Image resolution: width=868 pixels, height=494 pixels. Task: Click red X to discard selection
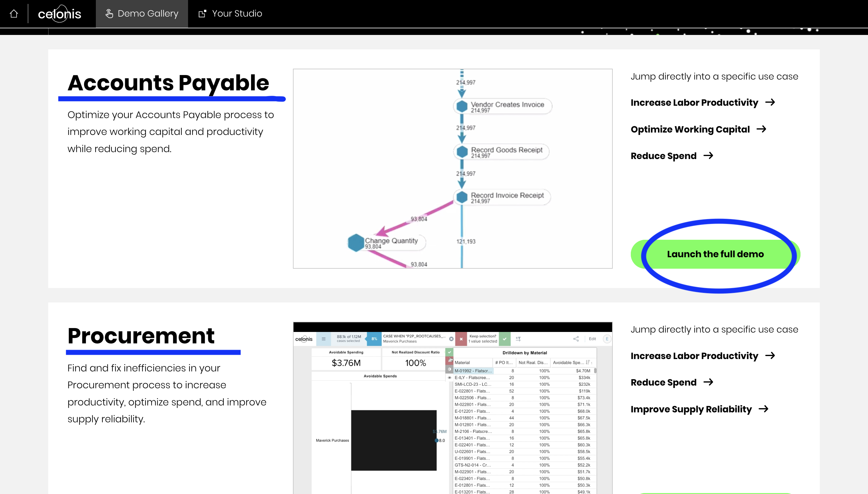[x=461, y=339]
